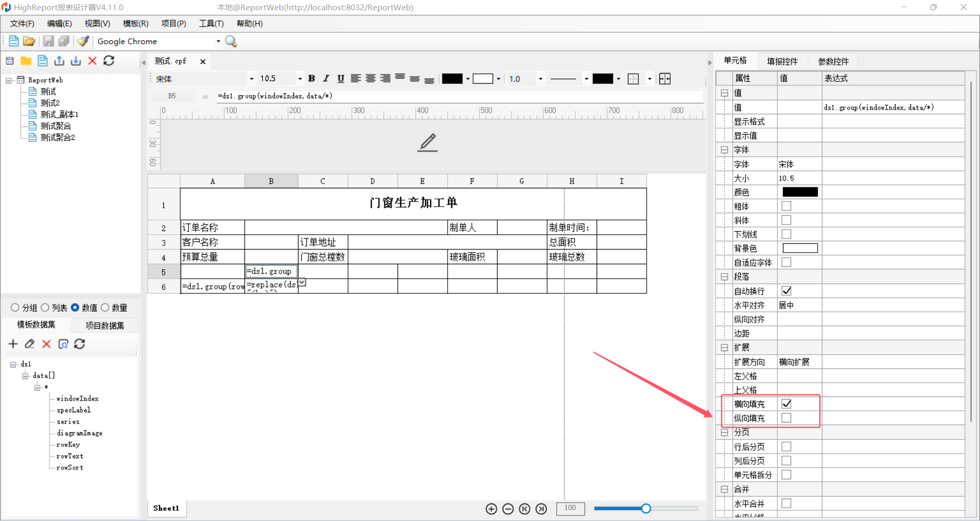The height and width of the screenshot is (521, 980).
Task: Check the 纵向填充 checkbox
Action: click(x=787, y=418)
